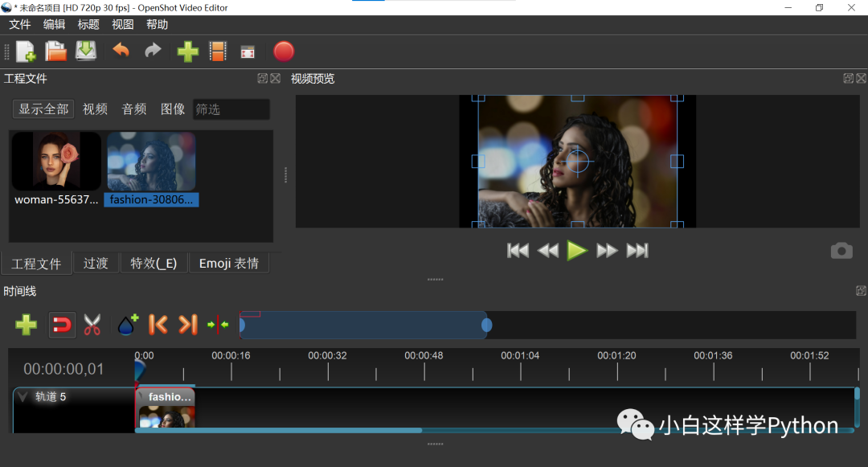Undock the 时间线 panel
868x467 pixels.
861,290
